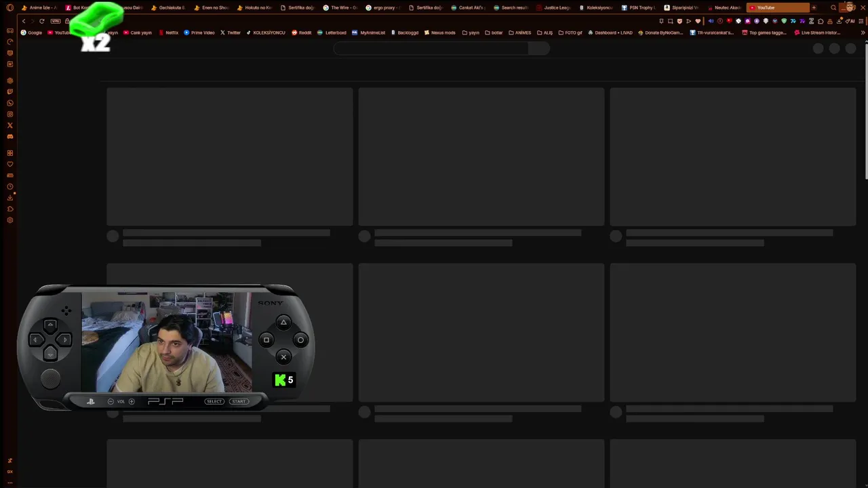Open the Top games tagge... bookmark

(764, 33)
